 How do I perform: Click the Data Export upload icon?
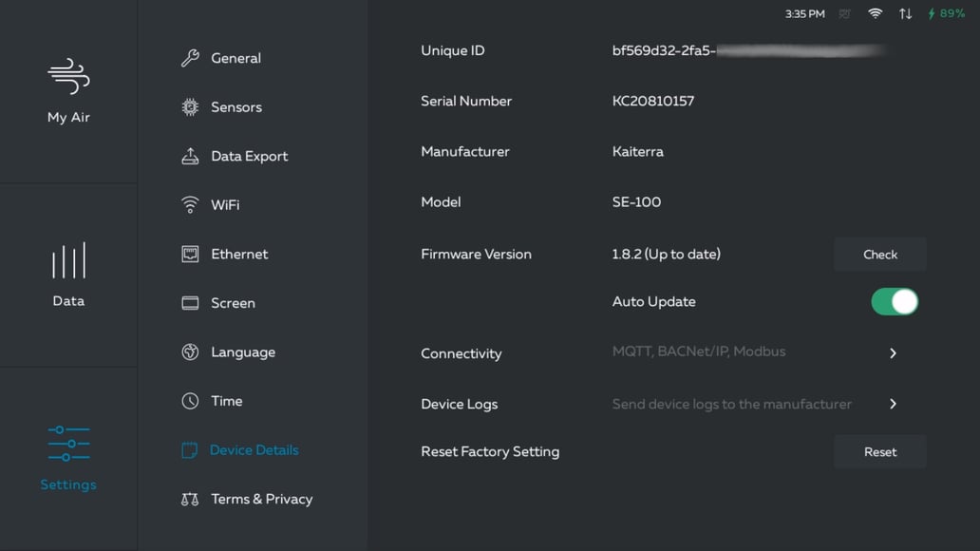click(x=190, y=156)
